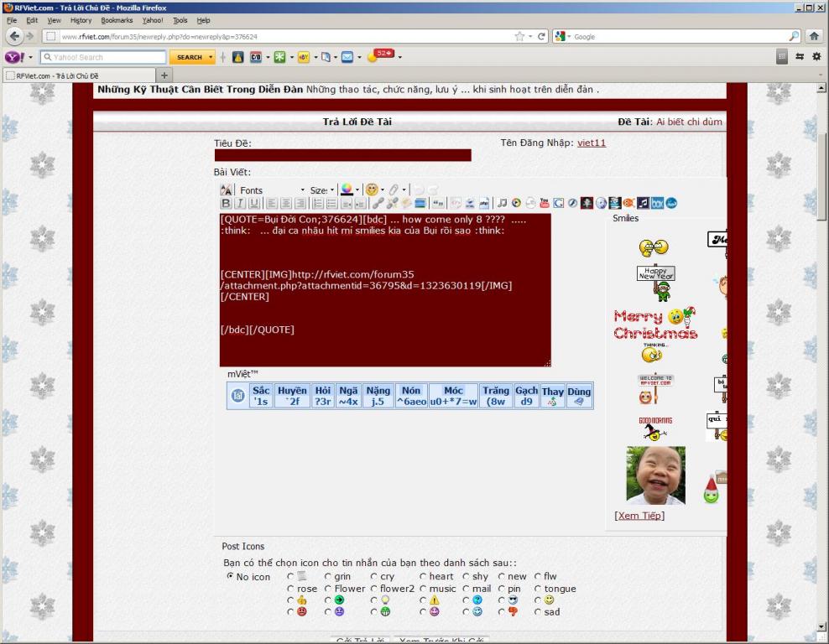Click into the Tiêu Đề title field

click(x=342, y=155)
